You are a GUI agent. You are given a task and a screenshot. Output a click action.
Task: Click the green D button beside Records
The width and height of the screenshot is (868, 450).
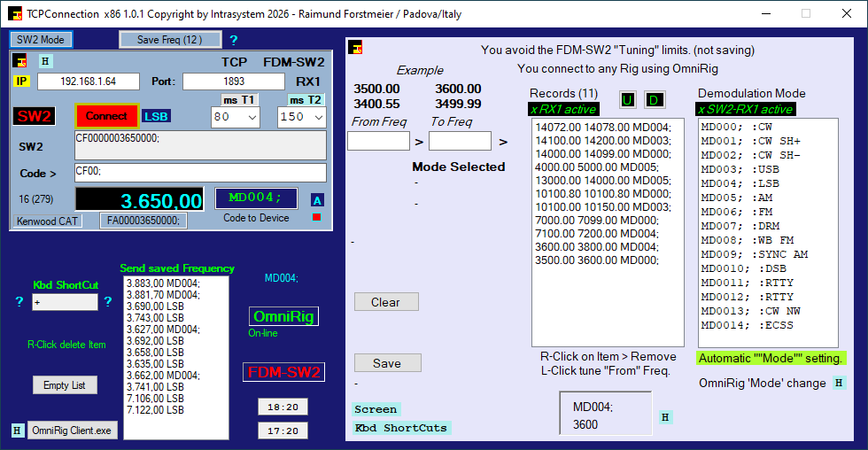pos(655,100)
